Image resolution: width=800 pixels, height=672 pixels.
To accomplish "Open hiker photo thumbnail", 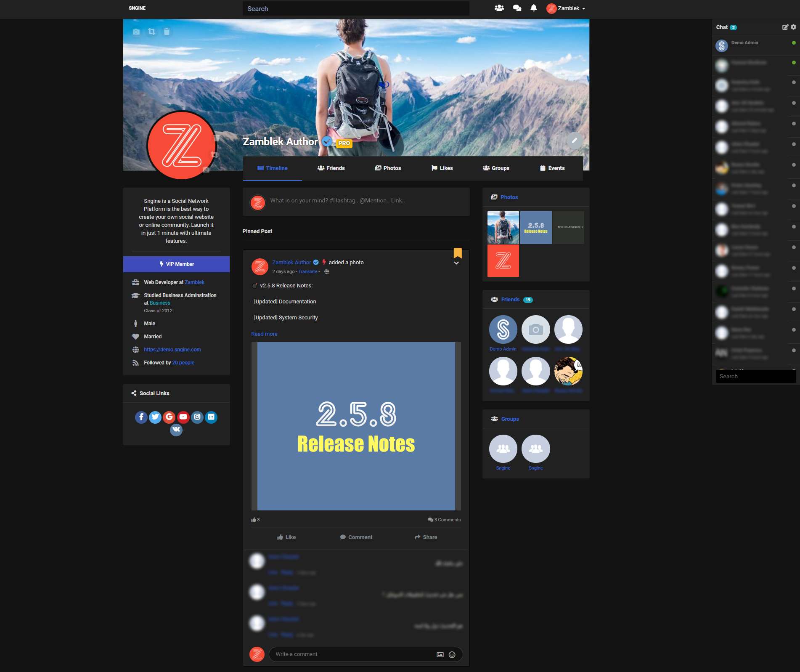I will 503,228.
